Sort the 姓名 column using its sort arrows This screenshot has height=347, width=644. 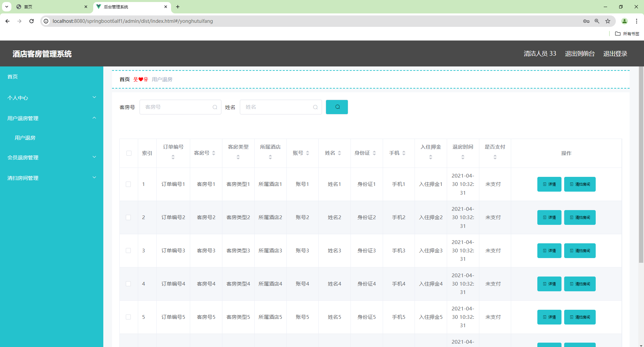(340, 153)
